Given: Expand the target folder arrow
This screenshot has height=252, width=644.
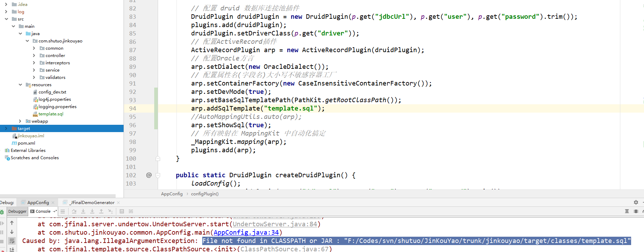Looking at the screenshot, I should pyautogui.click(x=6, y=129).
